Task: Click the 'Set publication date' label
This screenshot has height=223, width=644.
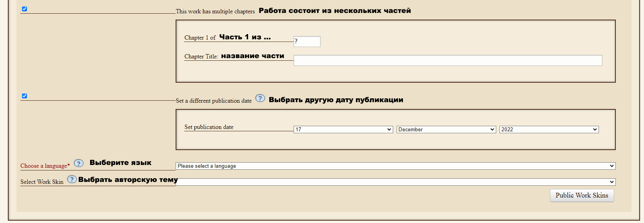Action: pos(209,127)
